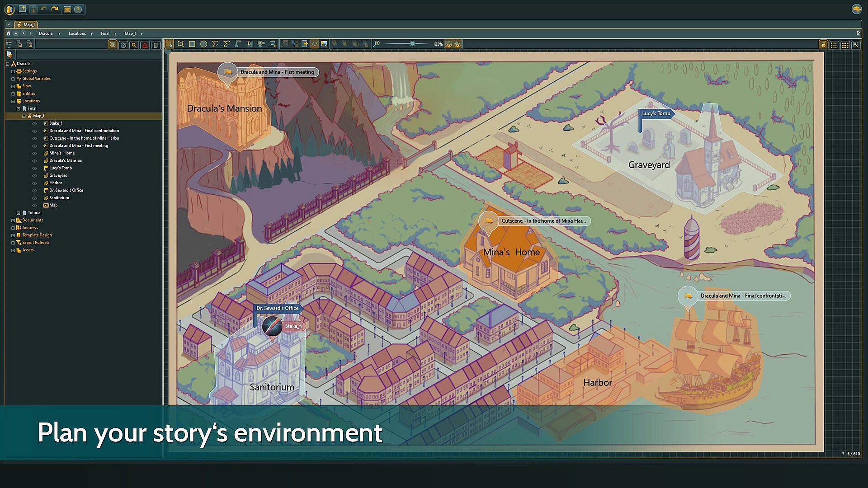Adjust the zoom level slider handle
The width and height of the screenshot is (868, 488).
point(412,44)
